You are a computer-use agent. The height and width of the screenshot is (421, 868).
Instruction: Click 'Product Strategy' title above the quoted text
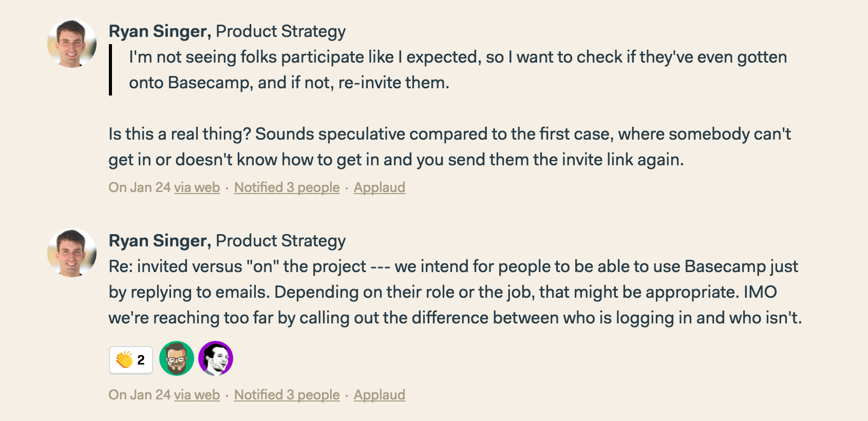(x=280, y=31)
